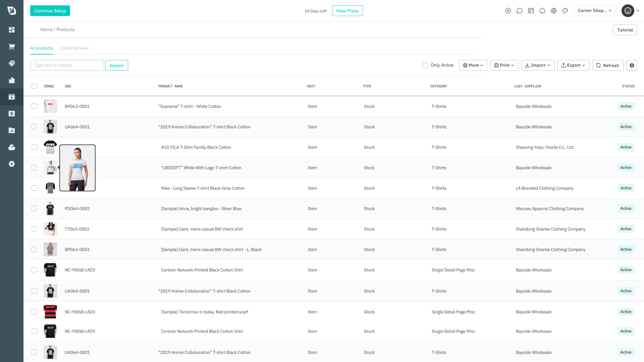Click the enlarged UBISOFT shirt preview image
The image size is (644, 362).
click(78, 168)
